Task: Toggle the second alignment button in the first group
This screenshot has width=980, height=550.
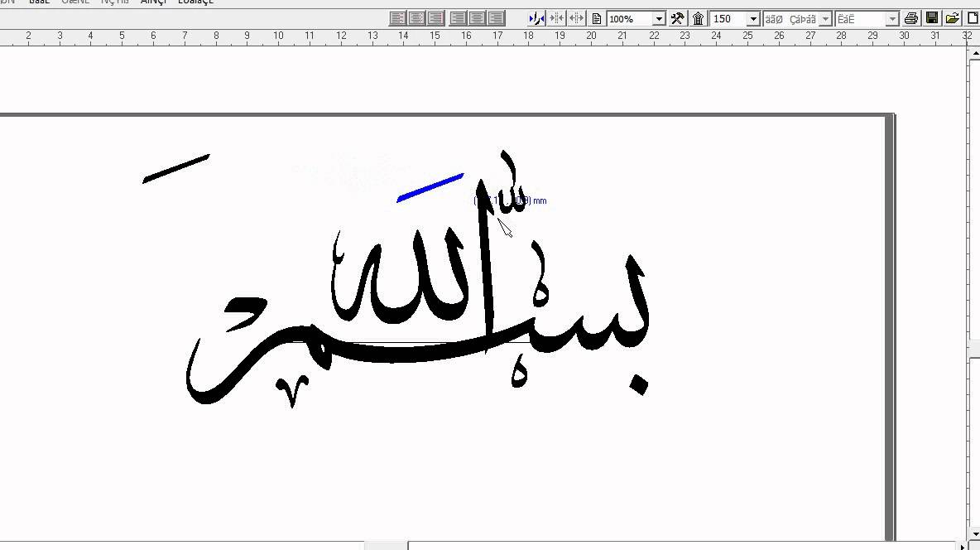Action: [417, 18]
